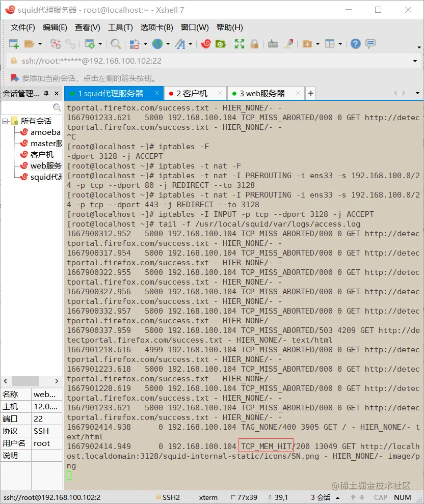Close the session manager panel
The image size is (424, 504).
[x=57, y=94]
